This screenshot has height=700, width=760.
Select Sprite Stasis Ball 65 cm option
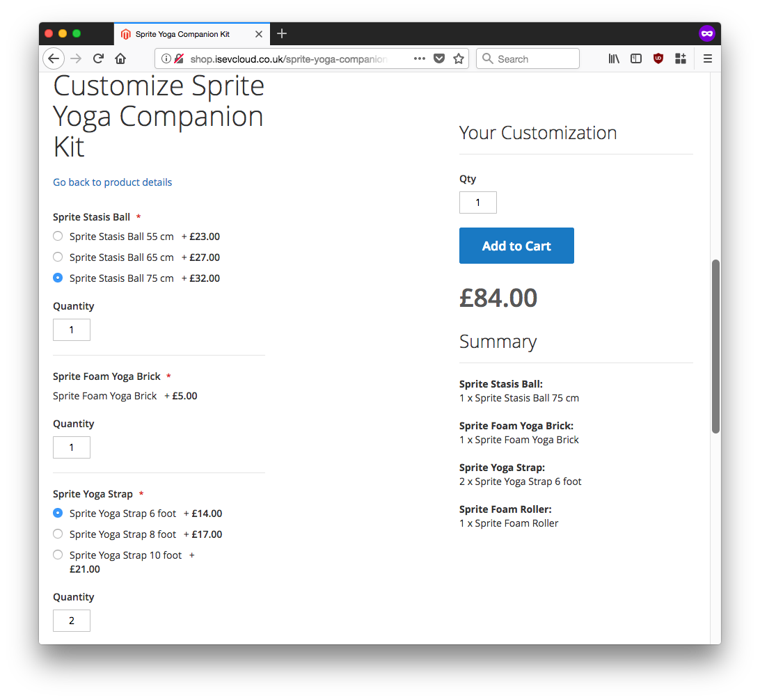click(58, 257)
